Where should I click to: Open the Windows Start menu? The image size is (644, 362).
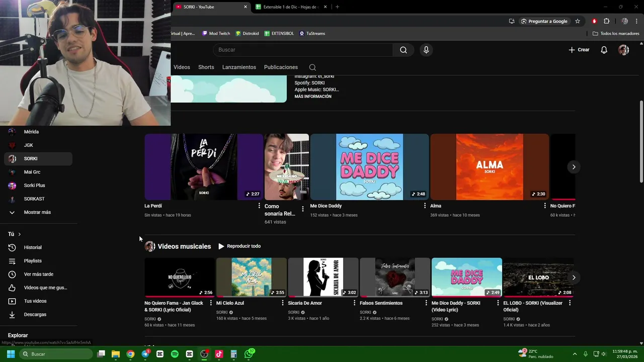click(11, 354)
